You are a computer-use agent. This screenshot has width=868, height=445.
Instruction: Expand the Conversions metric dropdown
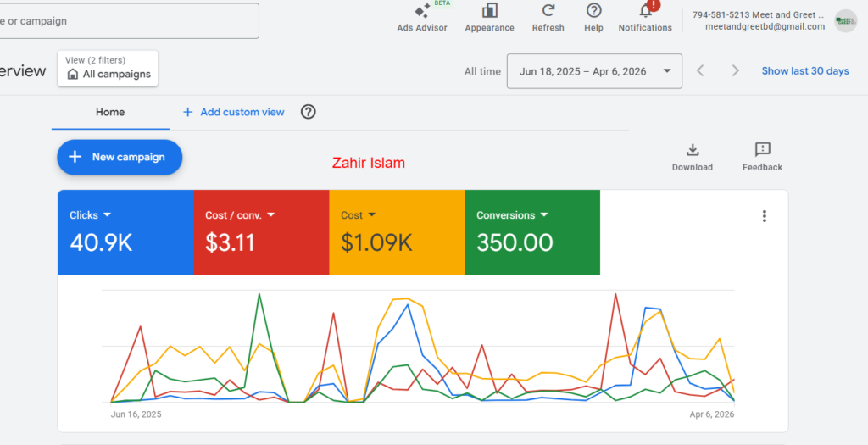pyautogui.click(x=544, y=215)
